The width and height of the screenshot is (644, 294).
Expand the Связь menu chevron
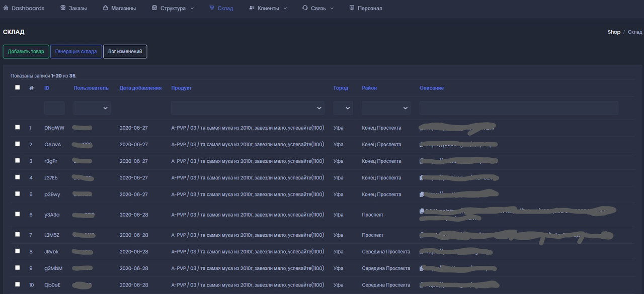point(332,9)
